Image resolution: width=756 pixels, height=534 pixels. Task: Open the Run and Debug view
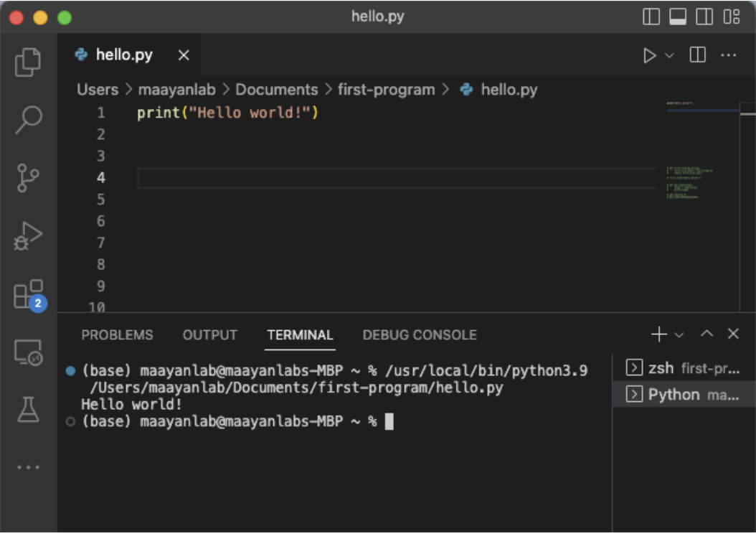tap(28, 236)
